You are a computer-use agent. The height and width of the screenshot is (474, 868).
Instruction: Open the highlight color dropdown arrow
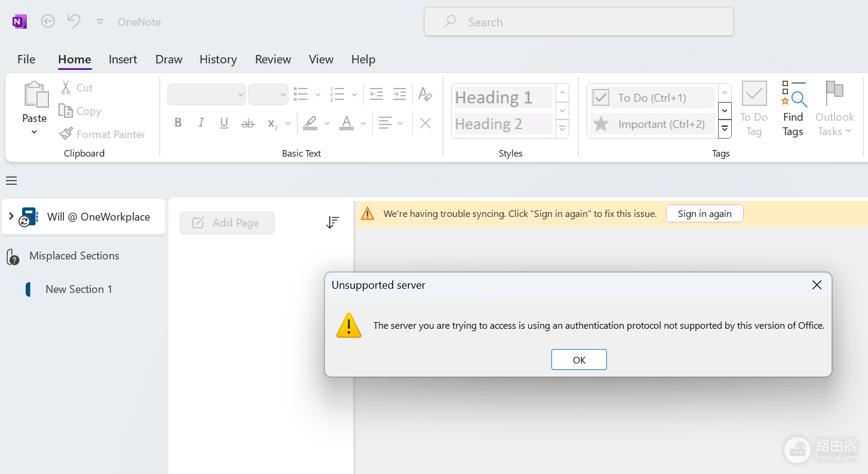[x=327, y=124]
